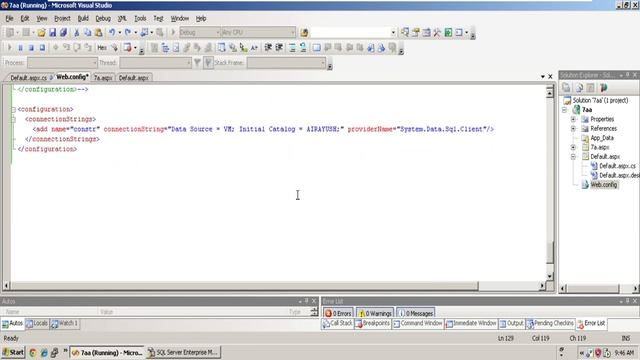Toggle Hex display mode

coord(102,48)
